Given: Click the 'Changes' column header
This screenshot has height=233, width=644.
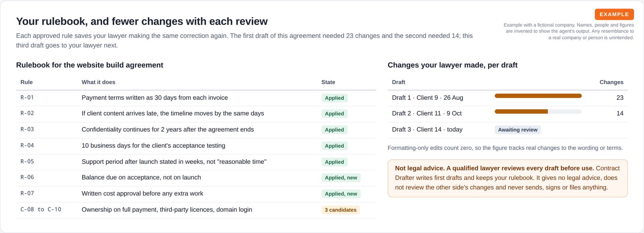Looking at the screenshot, I should tap(611, 82).
